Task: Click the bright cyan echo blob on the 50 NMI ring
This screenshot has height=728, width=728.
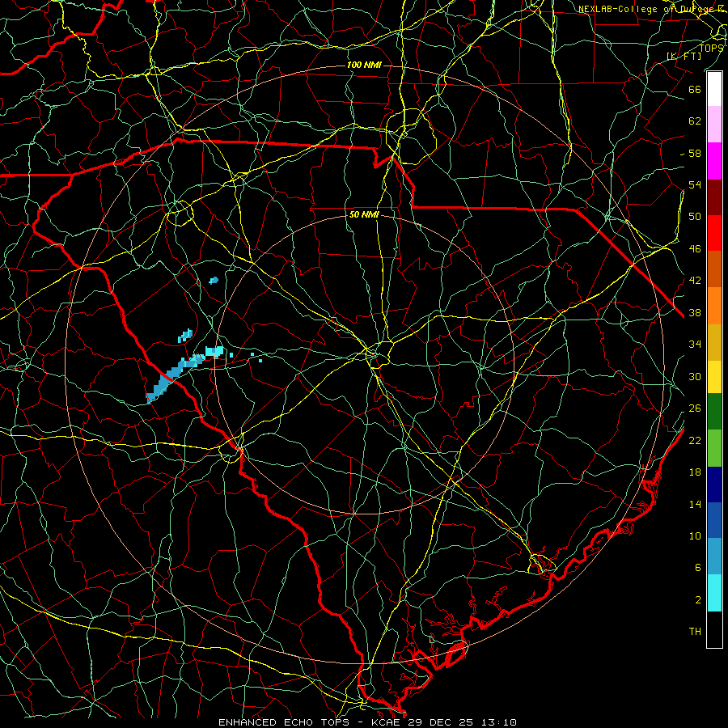Action: tap(214, 352)
